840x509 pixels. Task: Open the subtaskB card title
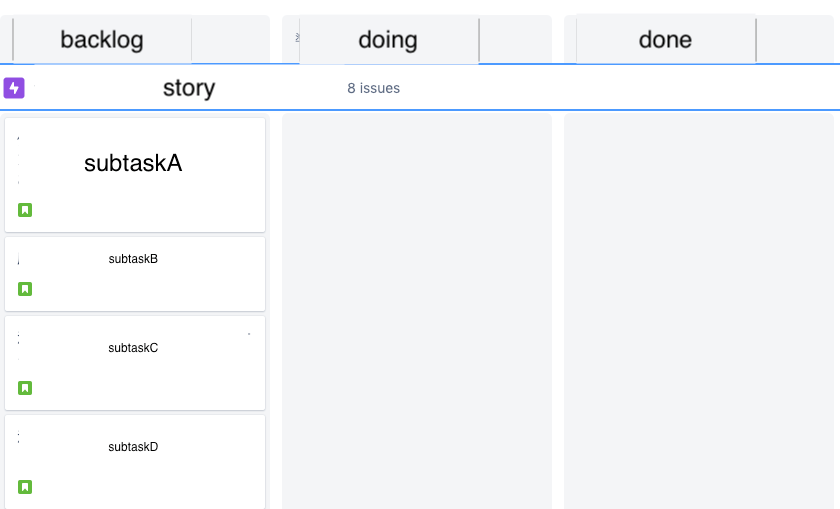click(133, 259)
